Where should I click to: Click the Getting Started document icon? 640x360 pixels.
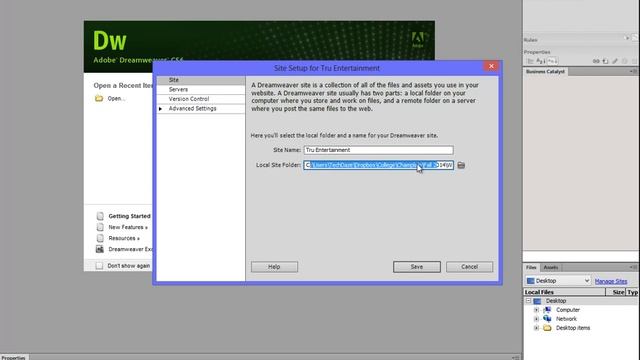pos(100,216)
